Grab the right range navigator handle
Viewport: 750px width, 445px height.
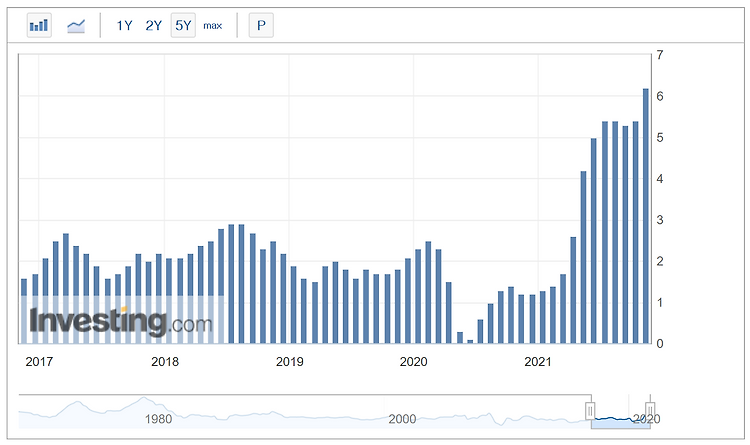tap(650, 411)
